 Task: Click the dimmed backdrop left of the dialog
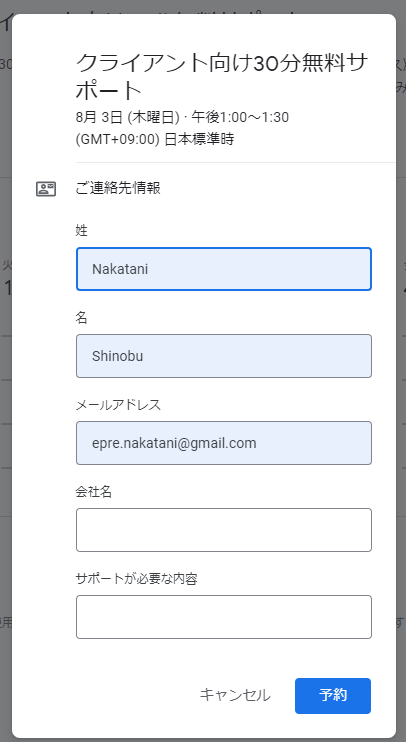click(5, 379)
